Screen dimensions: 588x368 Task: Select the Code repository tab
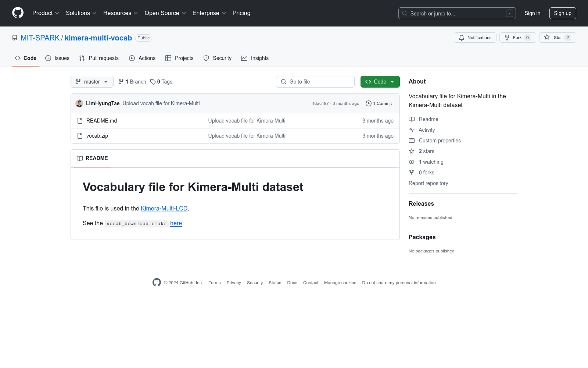[x=26, y=58]
